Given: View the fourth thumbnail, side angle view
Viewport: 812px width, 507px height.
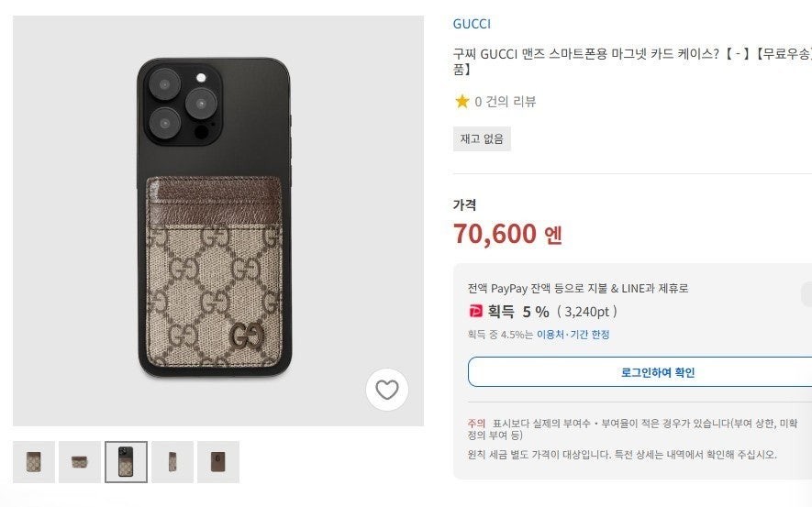Looking at the screenshot, I should point(172,462).
